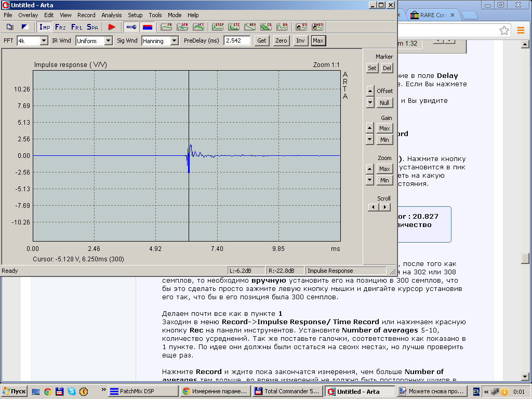Open the Sig Wnd Hanning dropdown
The height and width of the screenshot is (399, 532).
174,41
